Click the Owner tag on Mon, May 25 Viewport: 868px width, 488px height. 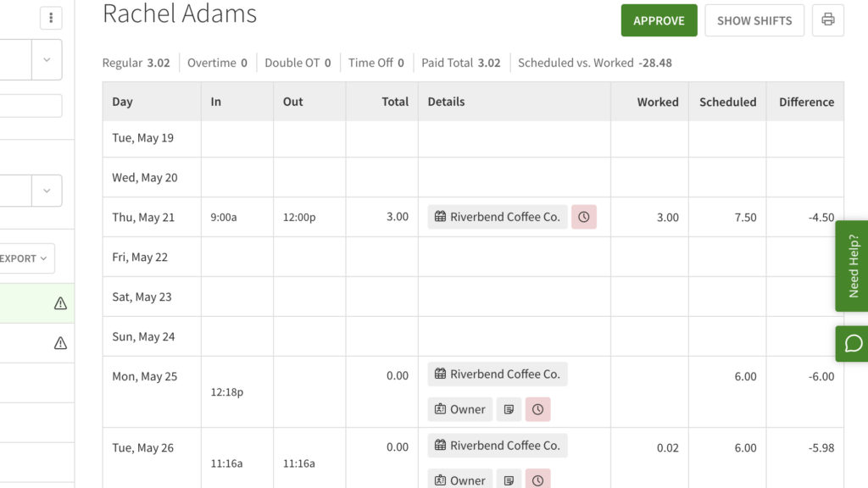point(460,409)
